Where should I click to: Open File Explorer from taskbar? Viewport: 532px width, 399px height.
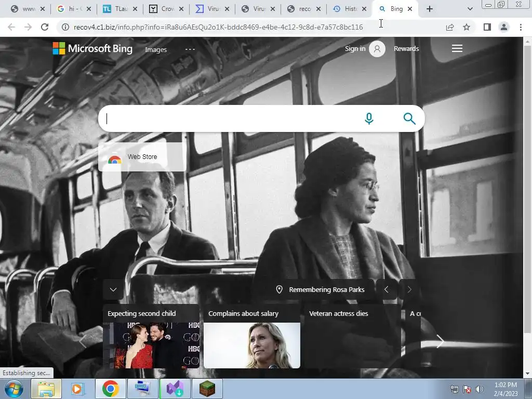pyautogui.click(x=46, y=389)
